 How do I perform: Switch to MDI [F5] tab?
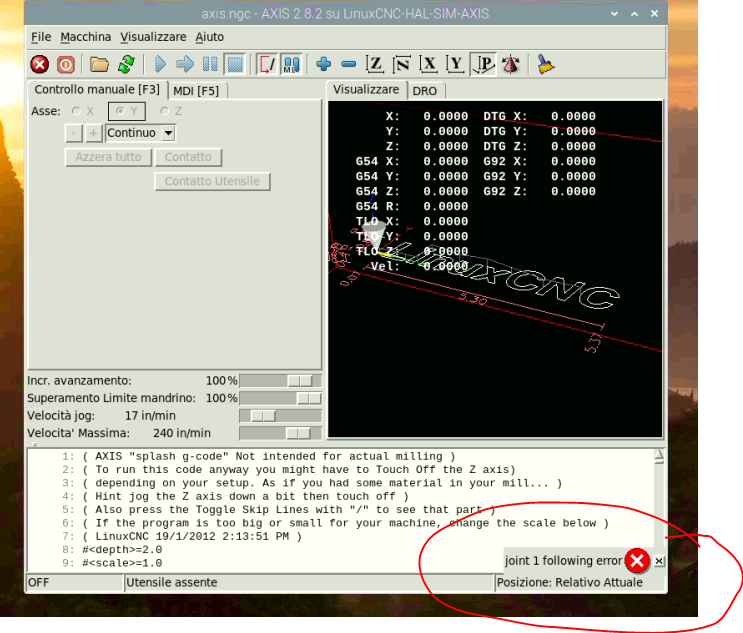[196, 90]
